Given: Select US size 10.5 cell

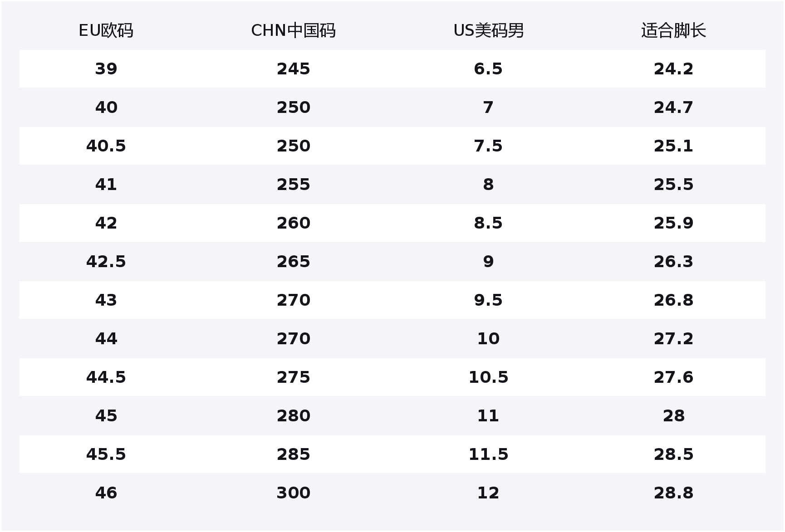Looking at the screenshot, I should pos(488,377).
